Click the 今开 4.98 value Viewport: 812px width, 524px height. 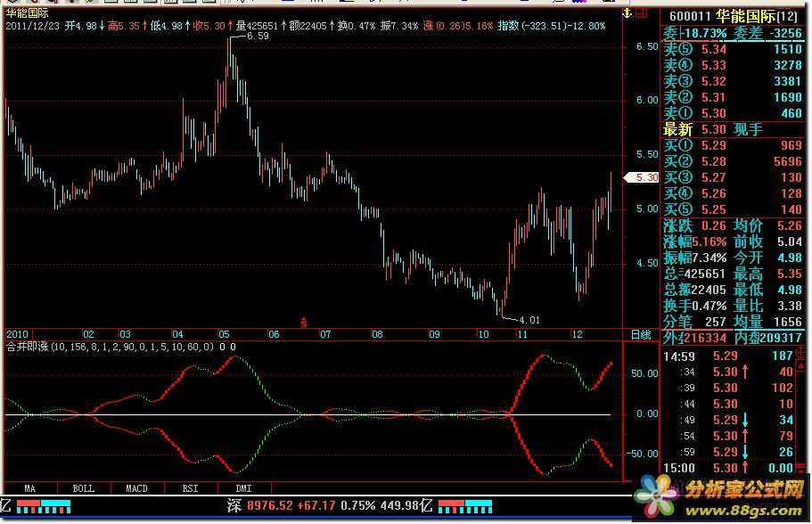point(789,258)
